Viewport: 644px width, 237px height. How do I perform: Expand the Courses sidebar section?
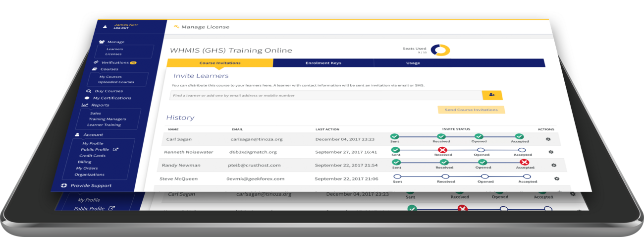(x=109, y=69)
